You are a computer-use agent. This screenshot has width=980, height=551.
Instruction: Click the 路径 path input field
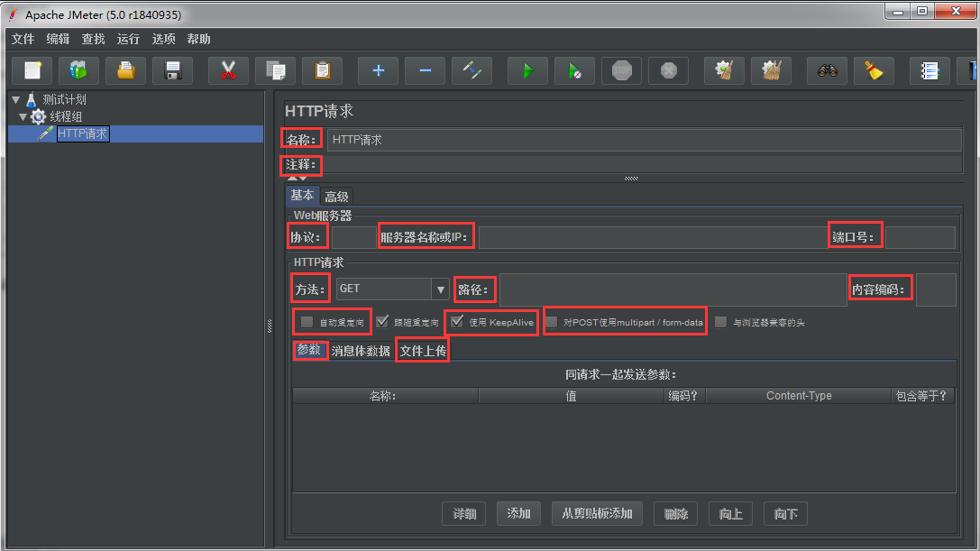(673, 289)
